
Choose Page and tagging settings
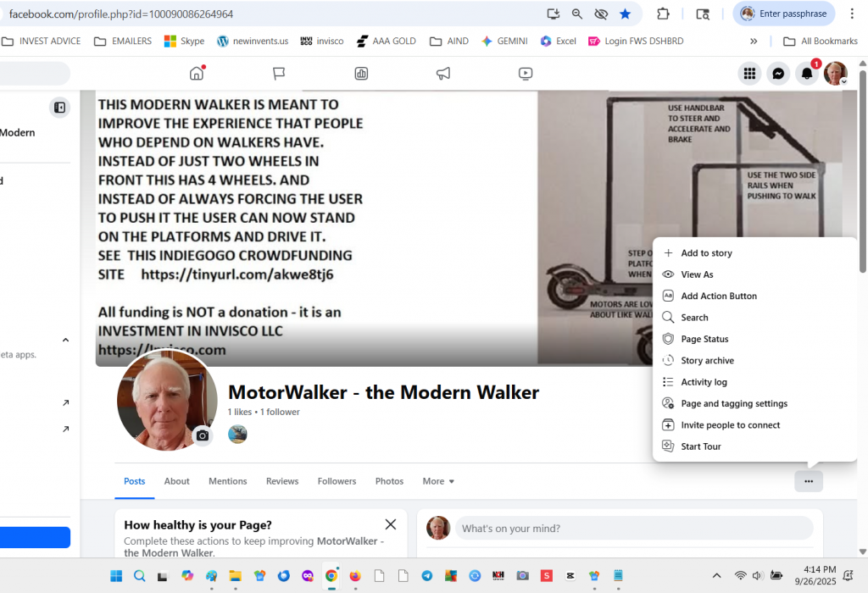(x=733, y=404)
